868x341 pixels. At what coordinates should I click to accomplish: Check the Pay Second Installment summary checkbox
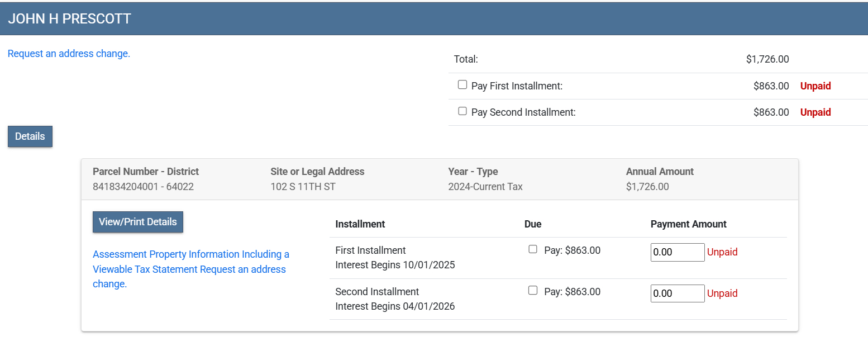[x=462, y=111]
